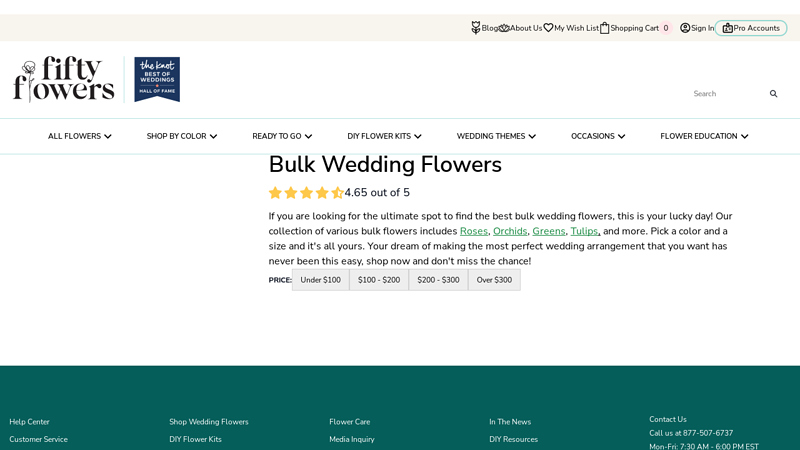Screen dimensions: 800x450
Task: Click the shopping cart count badge
Action: 666,28
